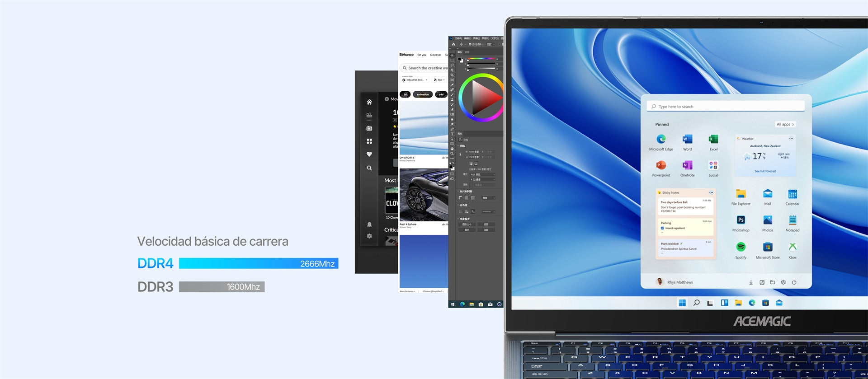
Task: Open OneNote from pinned apps
Action: pyautogui.click(x=687, y=165)
